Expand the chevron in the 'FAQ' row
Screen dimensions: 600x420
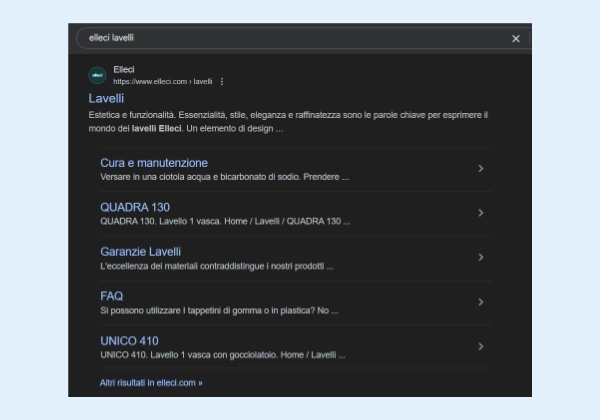pyautogui.click(x=481, y=302)
